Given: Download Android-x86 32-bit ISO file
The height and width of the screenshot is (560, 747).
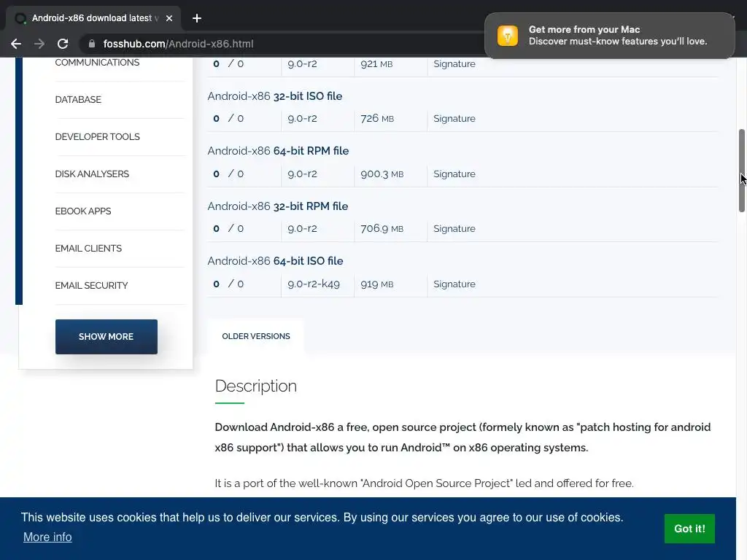Looking at the screenshot, I should click(x=275, y=96).
